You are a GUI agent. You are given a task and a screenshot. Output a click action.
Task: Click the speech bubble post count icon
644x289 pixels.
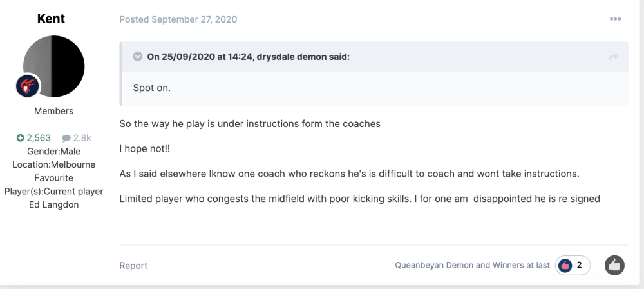coord(66,138)
